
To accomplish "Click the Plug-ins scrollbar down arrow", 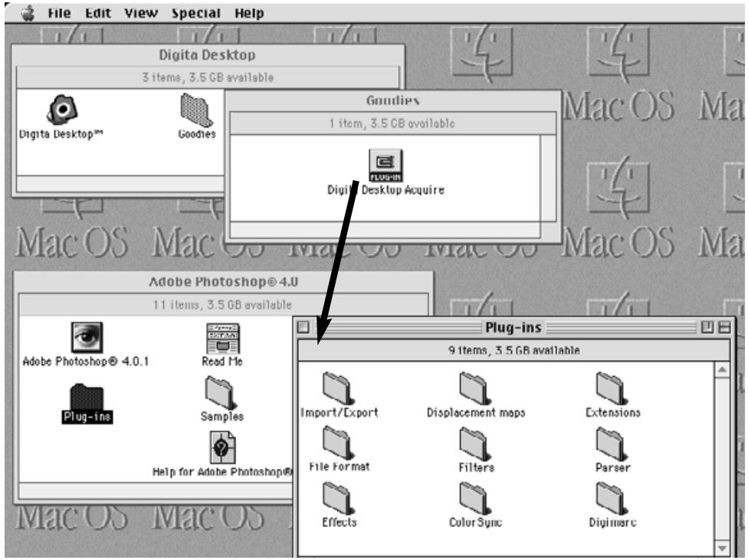I will click(722, 548).
